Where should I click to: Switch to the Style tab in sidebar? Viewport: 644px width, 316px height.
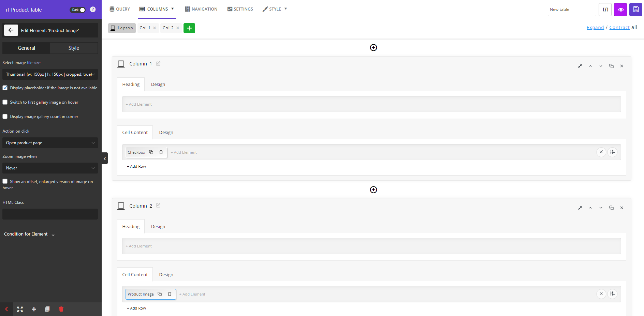[x=74, y=48]
